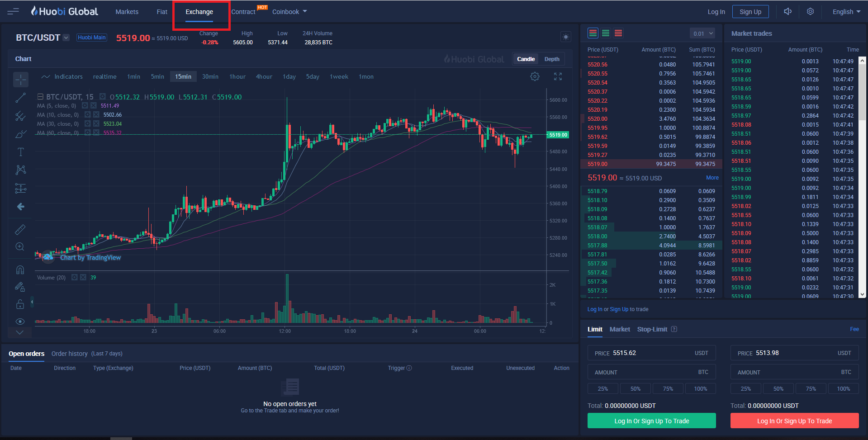Image resolution: width=868 pixels, height=440 pixels.
Task: Select the 1day timeframe
Action: [289, 76]
